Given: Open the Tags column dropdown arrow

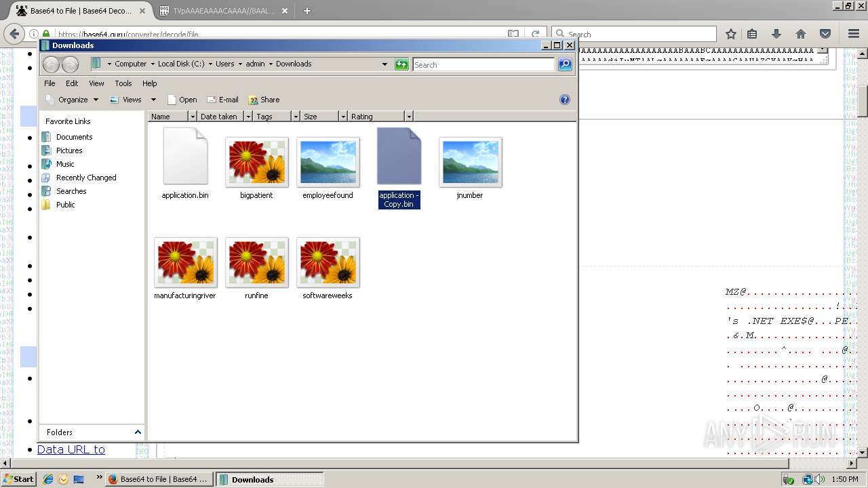Looking at the screenshot, I should tap(296, 117).
